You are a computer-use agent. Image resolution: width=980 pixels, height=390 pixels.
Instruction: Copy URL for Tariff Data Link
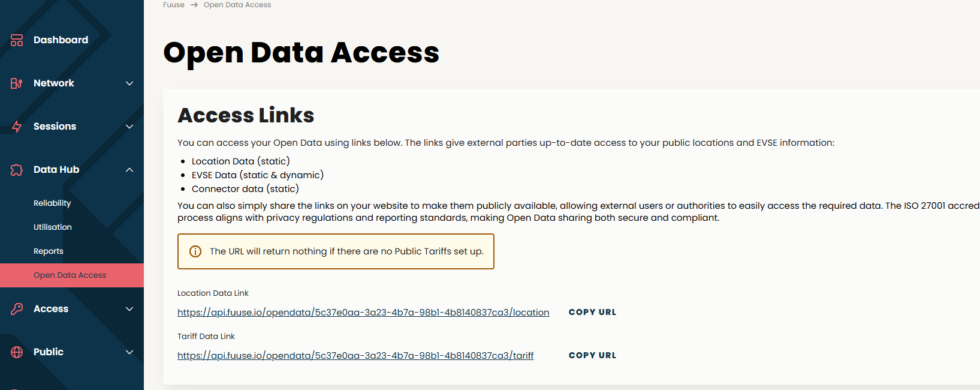pyautogui.click(x=592, y=355)
